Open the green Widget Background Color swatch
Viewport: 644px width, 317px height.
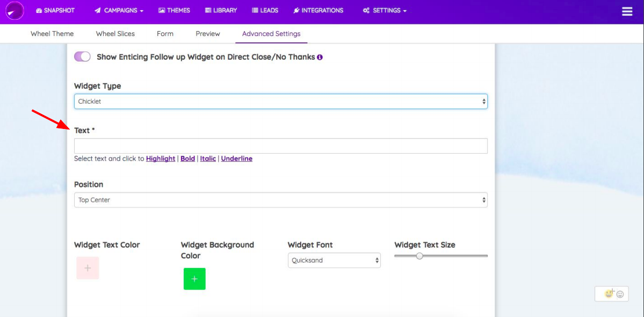[194, 279]
